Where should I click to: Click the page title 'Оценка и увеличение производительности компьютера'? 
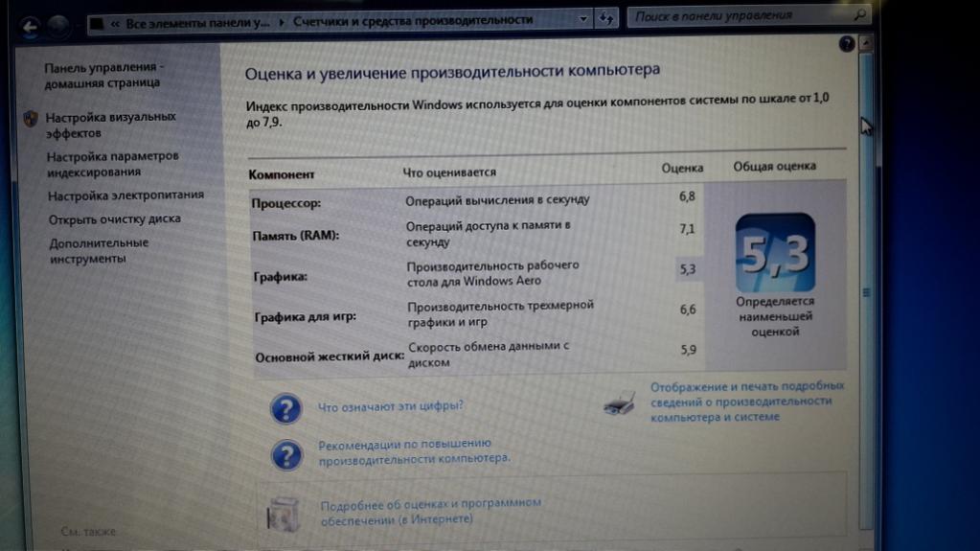(452, 72)
